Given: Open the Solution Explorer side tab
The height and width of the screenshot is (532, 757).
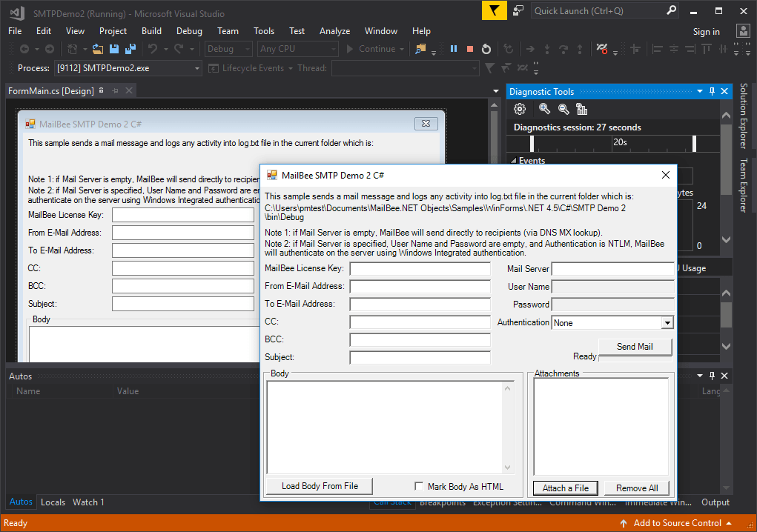Looking at the screenshot, I should click(744, 116).
